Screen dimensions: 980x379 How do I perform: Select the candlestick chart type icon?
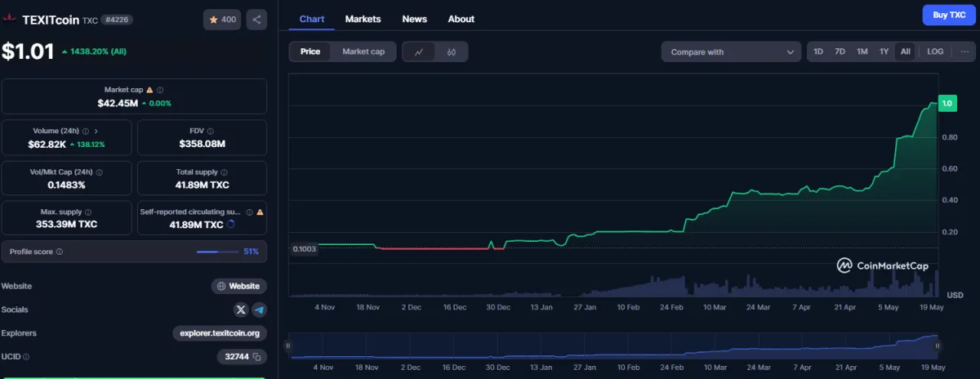pyautogui.click(x=452, y=51)
